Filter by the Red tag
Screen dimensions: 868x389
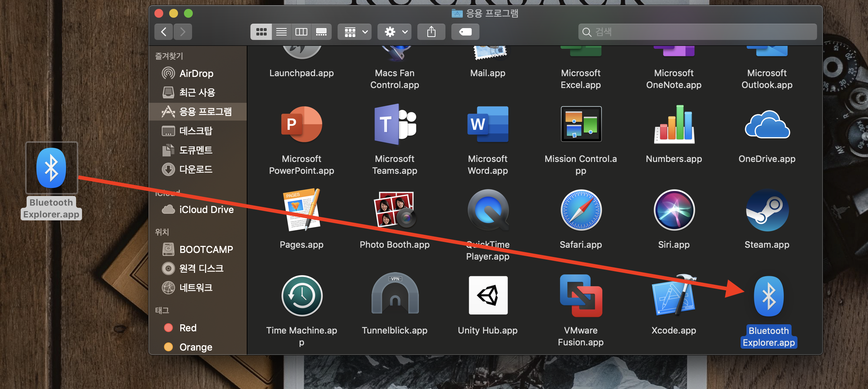tap(198, 328)
